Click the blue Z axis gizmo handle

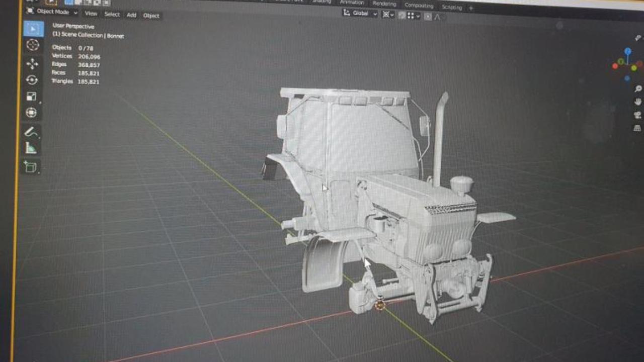pos(627,51)
